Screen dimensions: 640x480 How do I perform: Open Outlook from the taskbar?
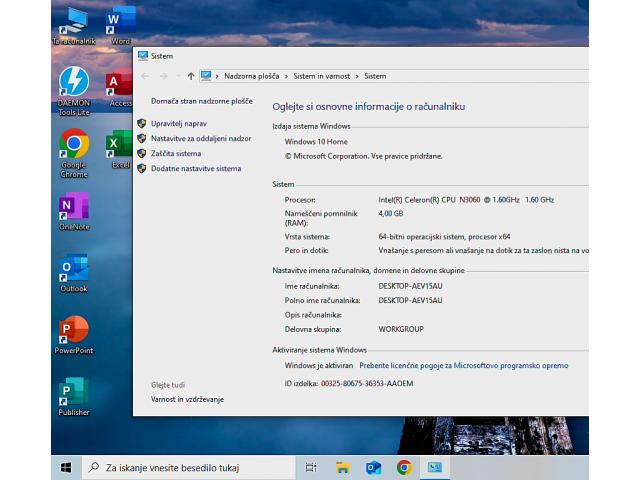[x=373, y=467]
